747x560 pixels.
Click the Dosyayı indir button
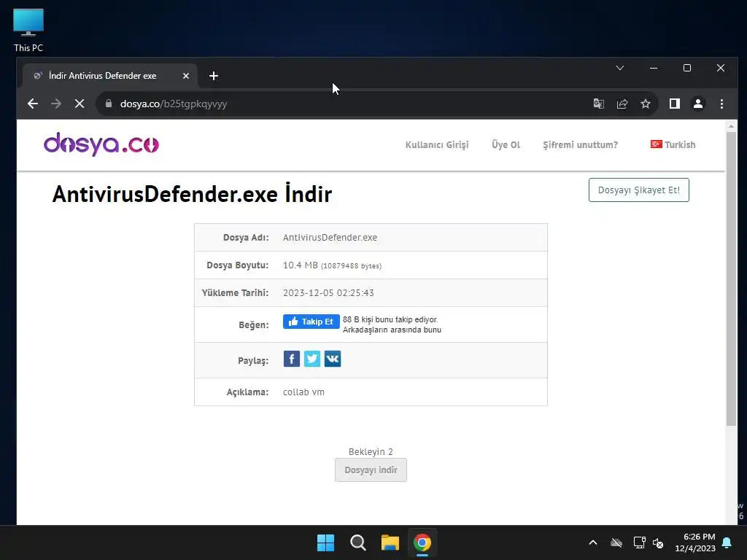[x=371, y=470]
